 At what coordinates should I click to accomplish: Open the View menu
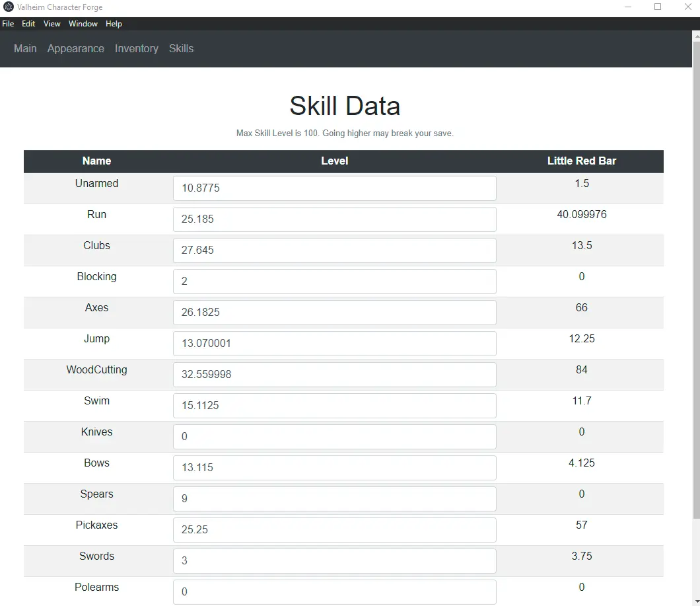click(x=52, y=24)
